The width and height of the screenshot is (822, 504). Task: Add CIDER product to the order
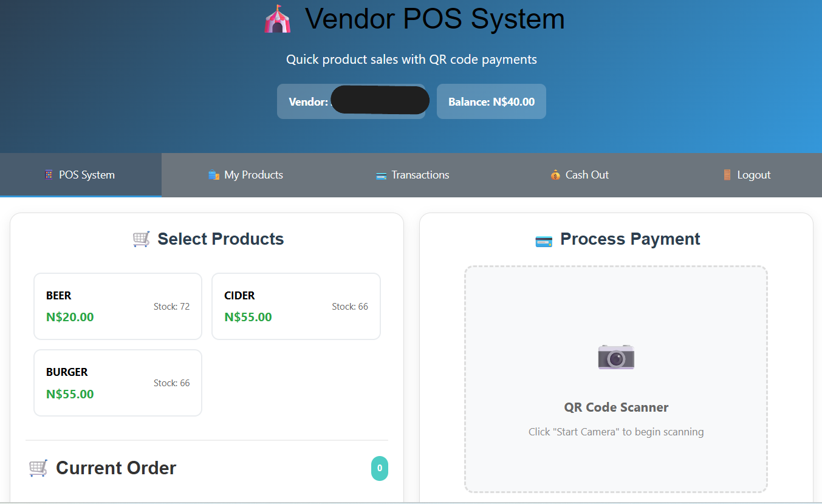point(296,306)
